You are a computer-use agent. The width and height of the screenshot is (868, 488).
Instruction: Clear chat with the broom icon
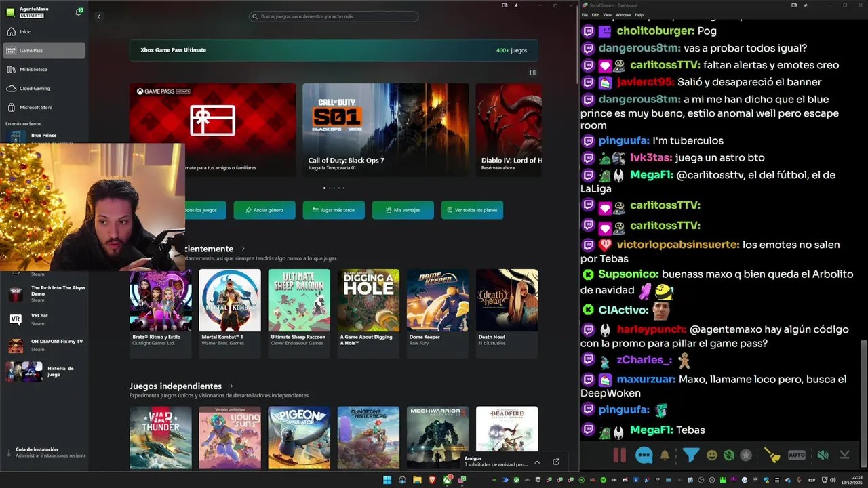pos(772,455)
